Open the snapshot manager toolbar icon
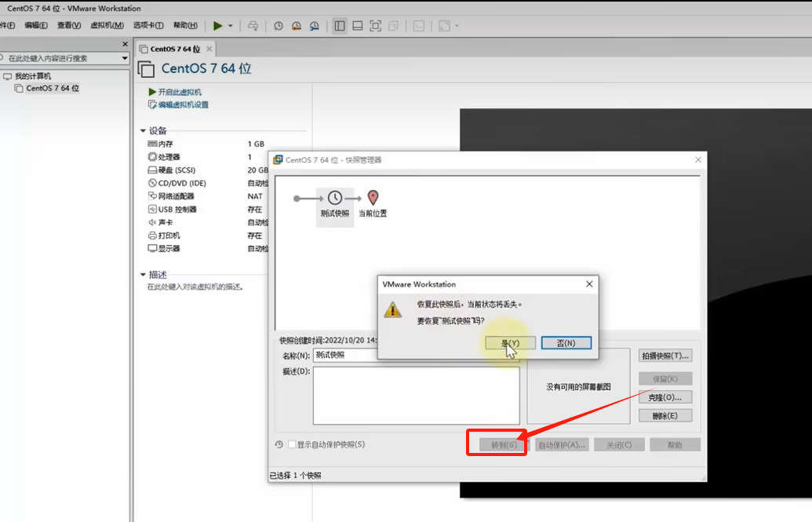Image resolution: width=812 pixels, height=522 pixels. pos(315,26)
